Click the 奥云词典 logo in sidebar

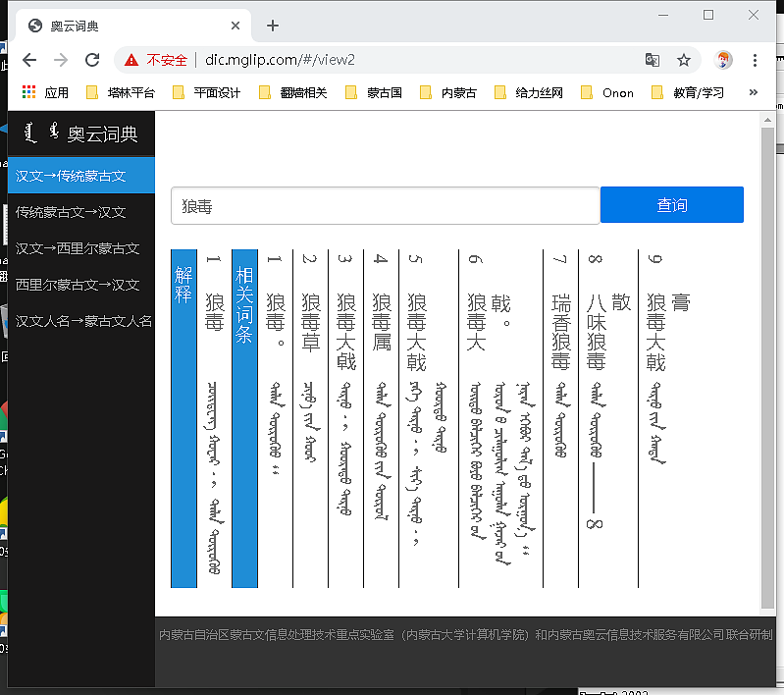pos(81,134)
